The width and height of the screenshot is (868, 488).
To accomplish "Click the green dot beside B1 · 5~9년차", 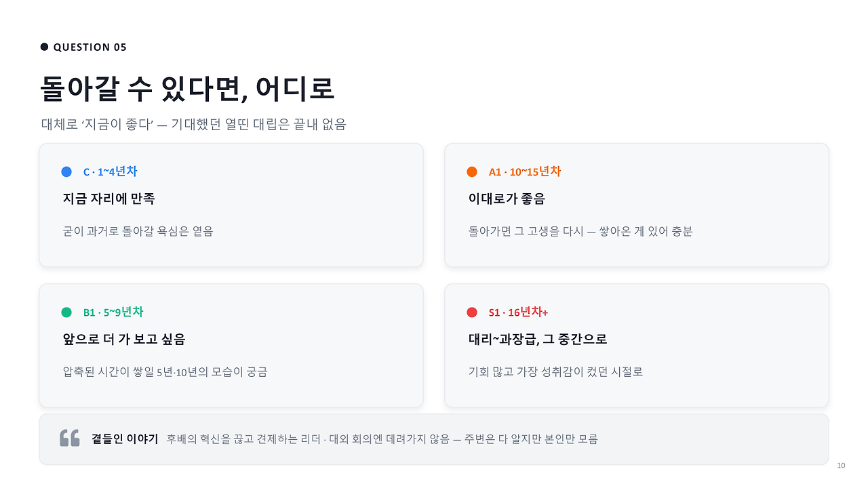I will click(66, 312).
